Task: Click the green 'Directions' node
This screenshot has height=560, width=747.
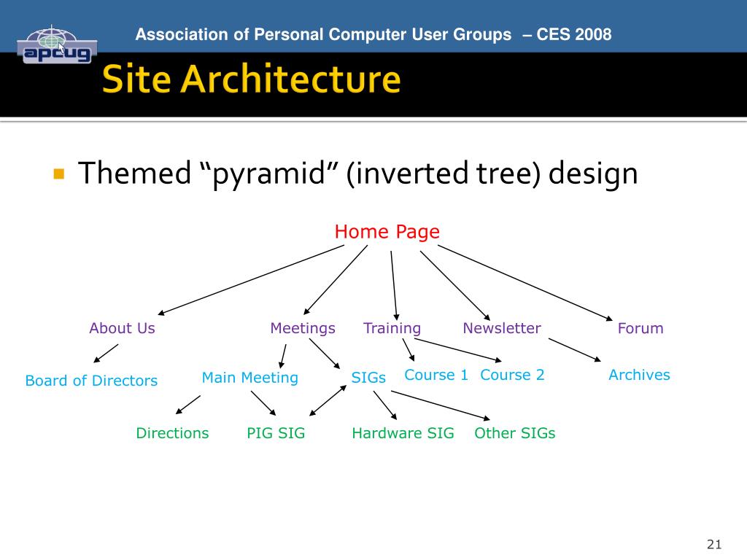Action: [172, 433]
